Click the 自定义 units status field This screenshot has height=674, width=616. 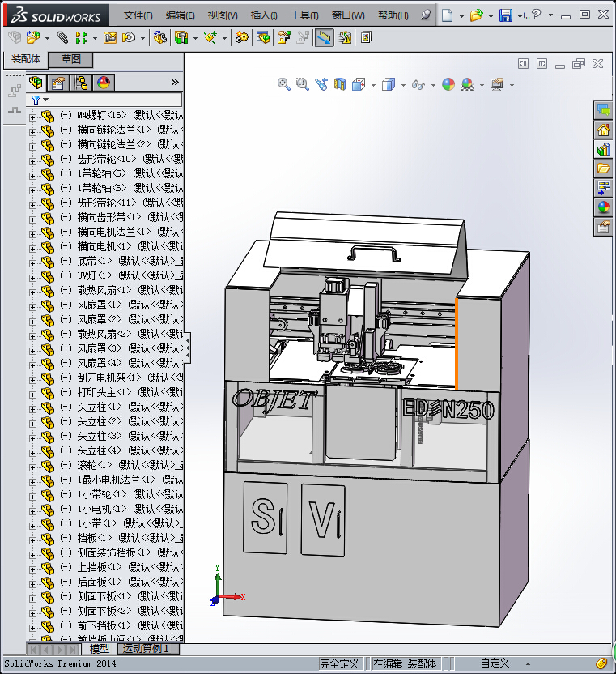pos(495,663)
